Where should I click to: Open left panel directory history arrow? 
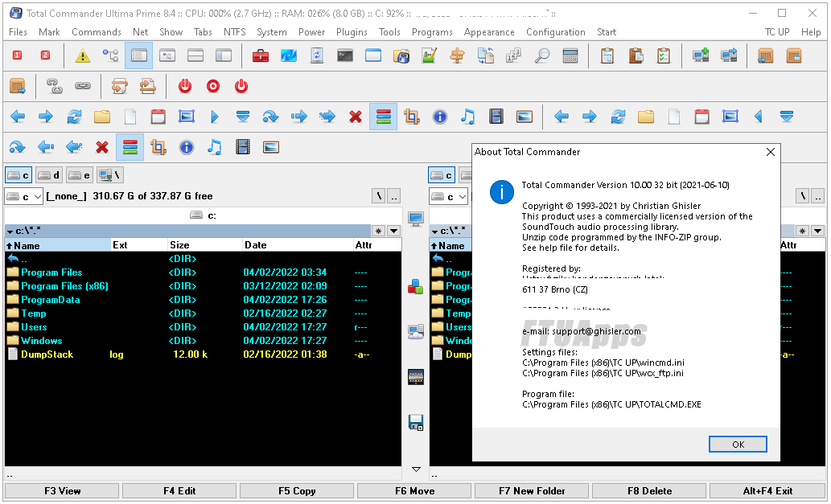pyautogui.click(x=393, y=231)
